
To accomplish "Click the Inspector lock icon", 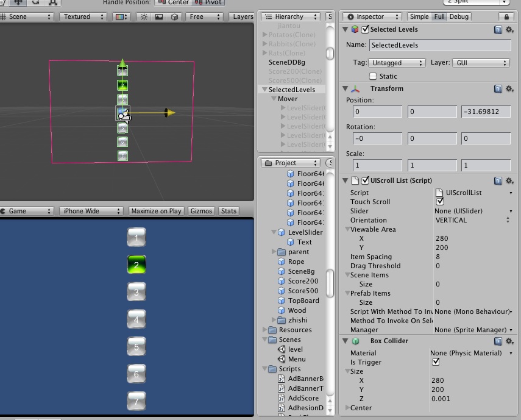I will click(x=508, y=16).
